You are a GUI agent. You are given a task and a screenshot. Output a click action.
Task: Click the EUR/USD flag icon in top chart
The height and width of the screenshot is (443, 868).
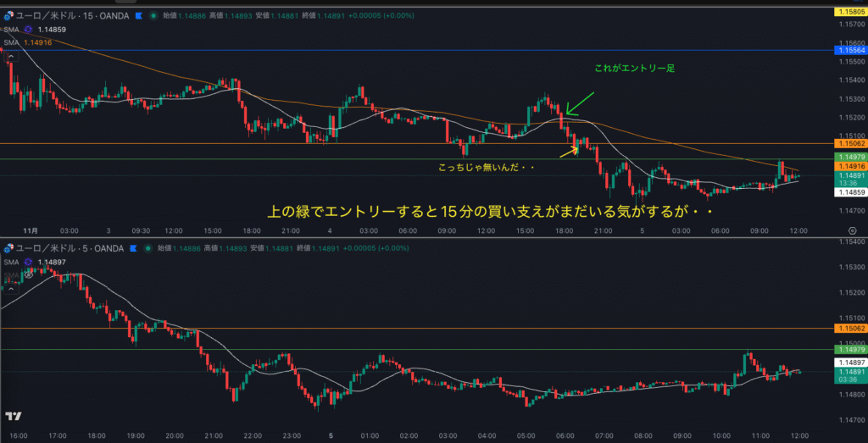coord(8,15)
